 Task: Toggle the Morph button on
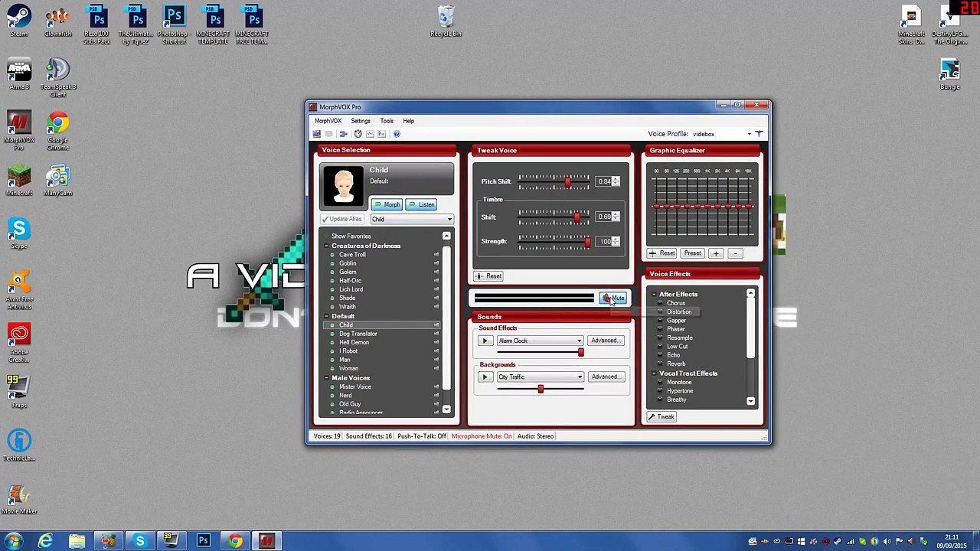pos(387,204)
